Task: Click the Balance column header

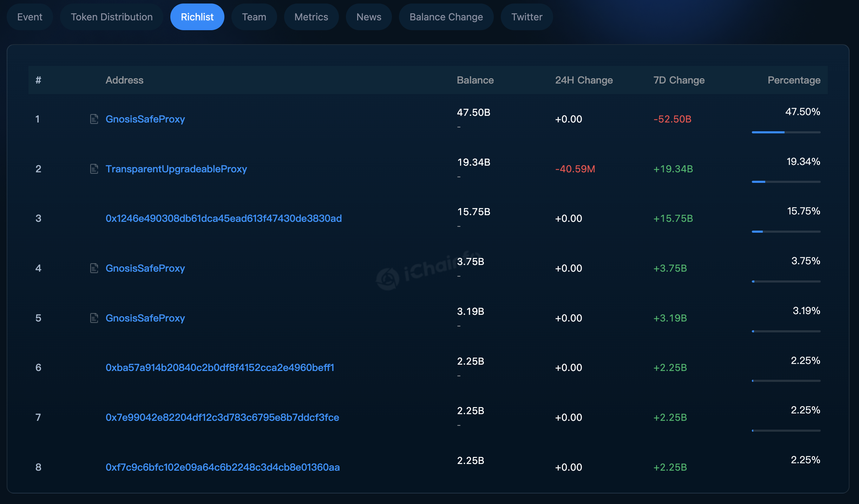Action: [475, 80]
